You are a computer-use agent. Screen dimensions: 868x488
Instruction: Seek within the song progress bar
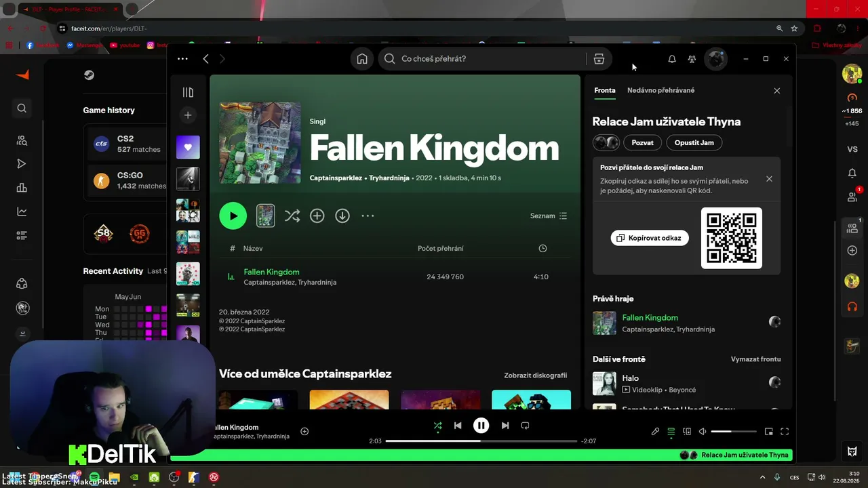[481, 441]
